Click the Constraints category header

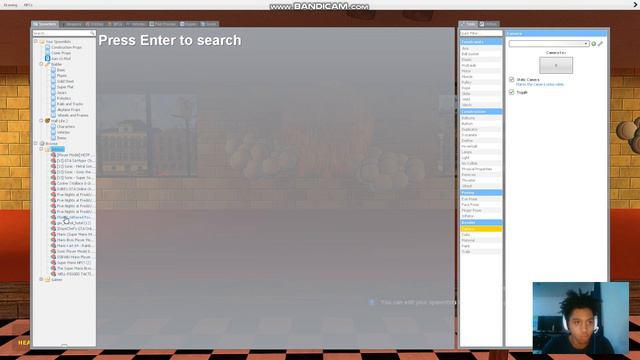[481, 42]
